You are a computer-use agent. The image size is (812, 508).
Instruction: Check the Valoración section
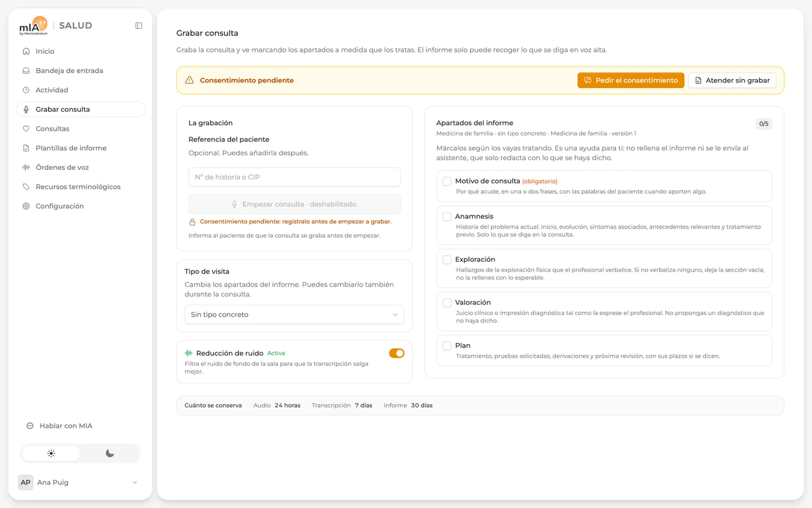[x=447, y=303]
